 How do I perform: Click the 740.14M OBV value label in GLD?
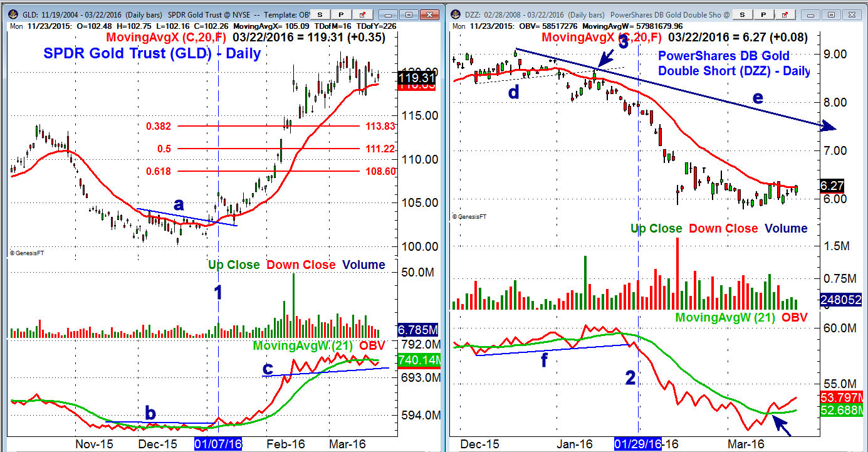click(419, 360)
